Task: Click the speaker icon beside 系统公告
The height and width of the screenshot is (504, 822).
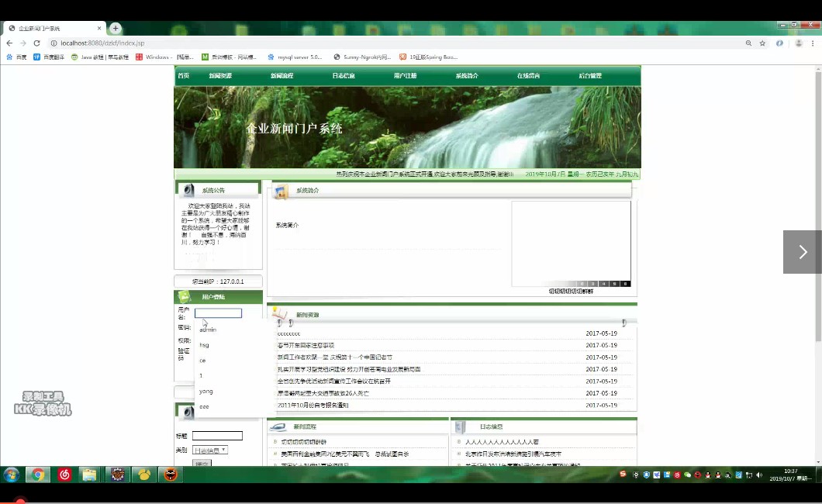Action: pos(188,190)
